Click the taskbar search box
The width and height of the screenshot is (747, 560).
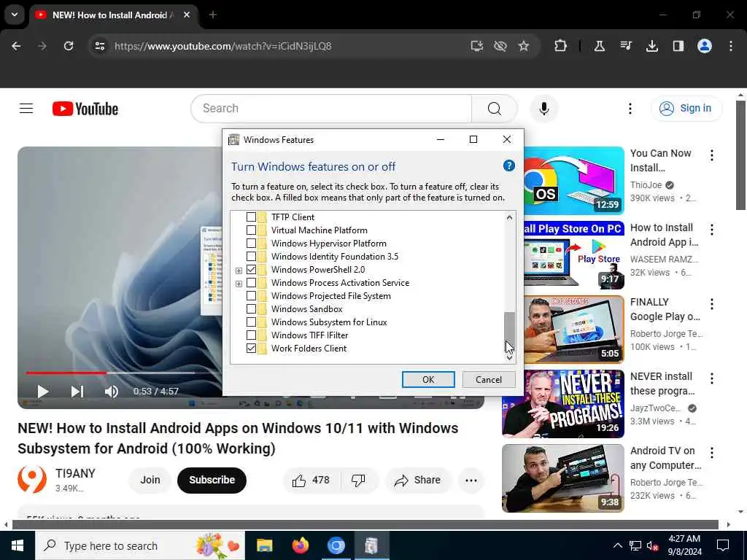coord(140,545)
